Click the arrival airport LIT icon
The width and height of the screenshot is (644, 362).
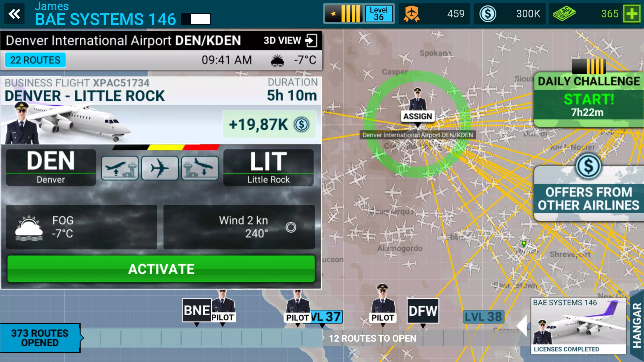(269, 166)
